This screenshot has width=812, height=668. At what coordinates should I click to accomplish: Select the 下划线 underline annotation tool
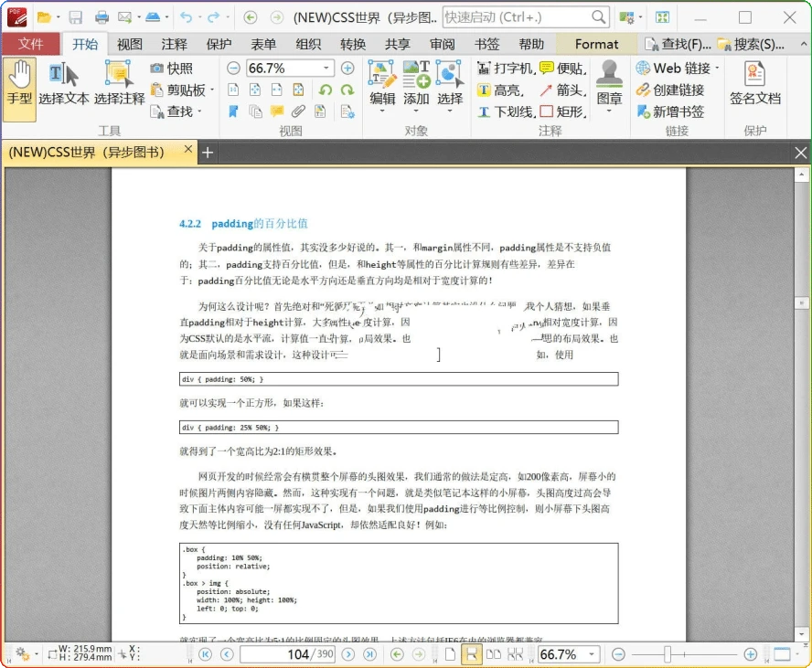511,111
